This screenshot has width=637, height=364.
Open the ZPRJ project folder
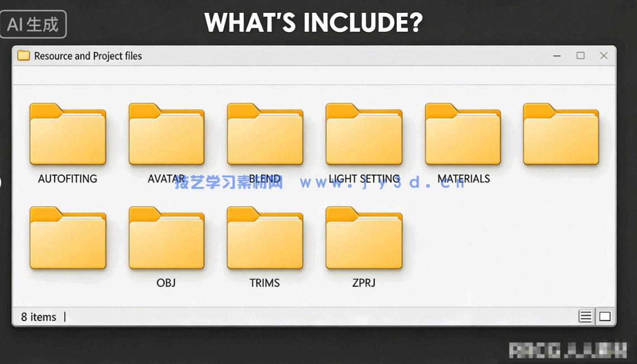pyautogui.click(x=364, y=238)
